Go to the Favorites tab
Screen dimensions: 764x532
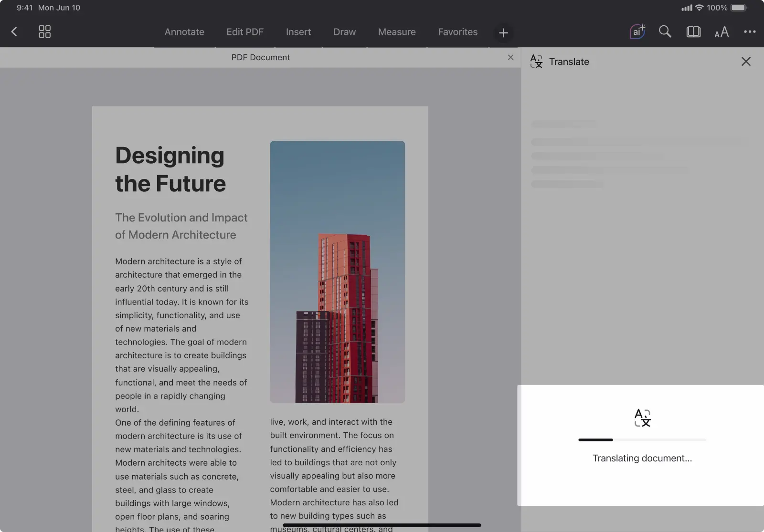click(x=457, y=32)
